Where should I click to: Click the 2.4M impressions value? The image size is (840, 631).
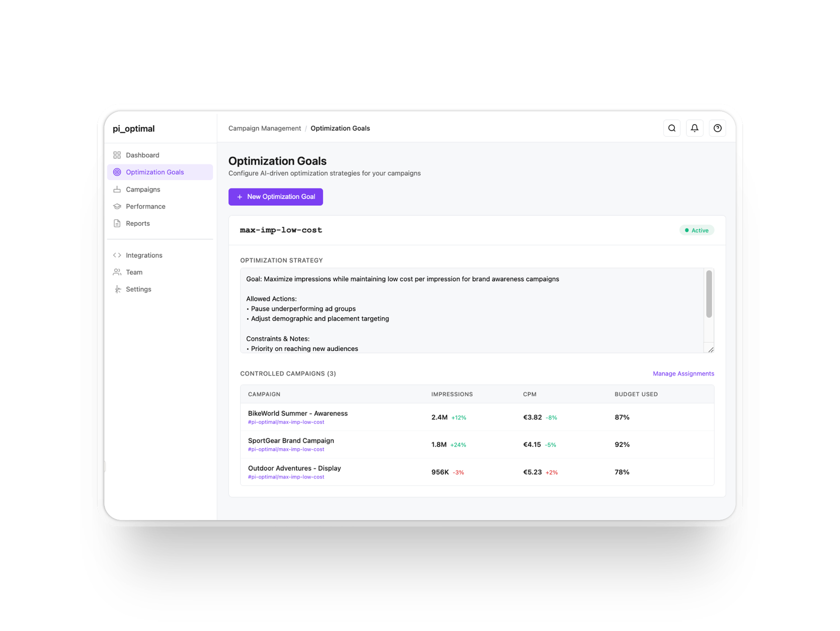click(439, 417)
